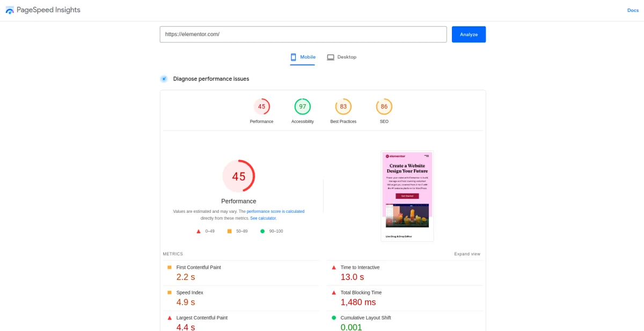Click the Cumulative Layout Shift label
This screenshot has width=644, height=331.
(x=366, y=318)
